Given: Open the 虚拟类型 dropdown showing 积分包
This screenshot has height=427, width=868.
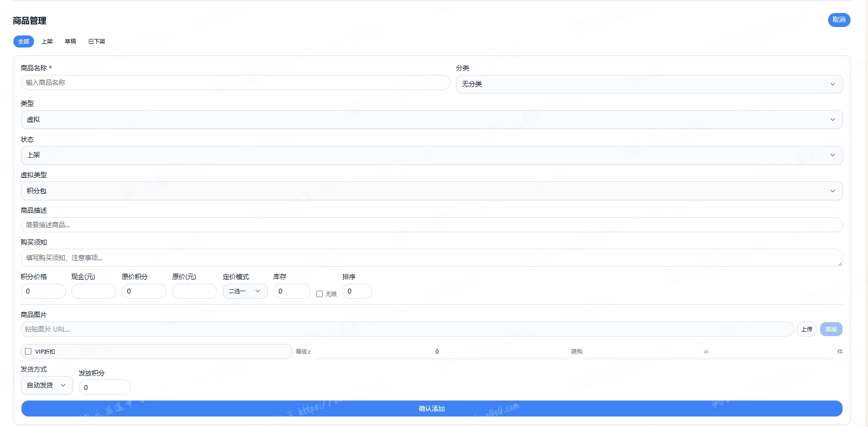Looking at the screenshot, I should [x=432, y=191].
